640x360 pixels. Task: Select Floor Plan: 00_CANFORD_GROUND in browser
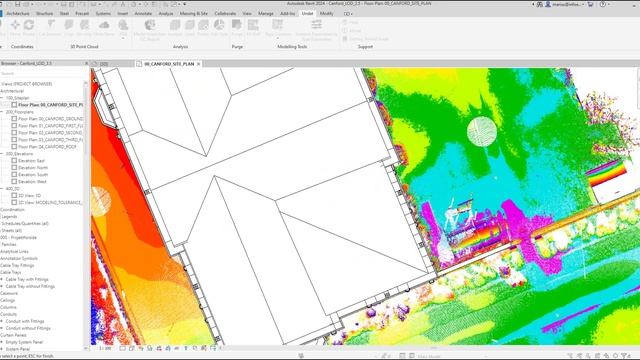coord(50,119)
